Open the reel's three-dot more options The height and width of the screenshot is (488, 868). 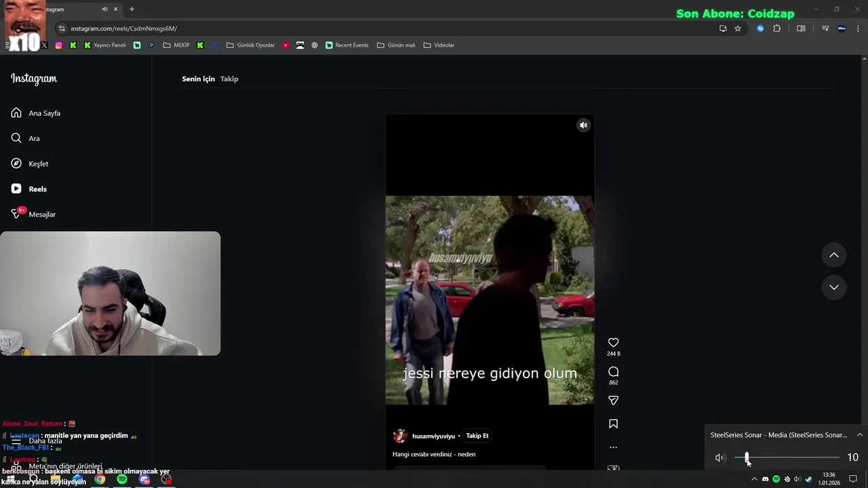pos(613,447)
